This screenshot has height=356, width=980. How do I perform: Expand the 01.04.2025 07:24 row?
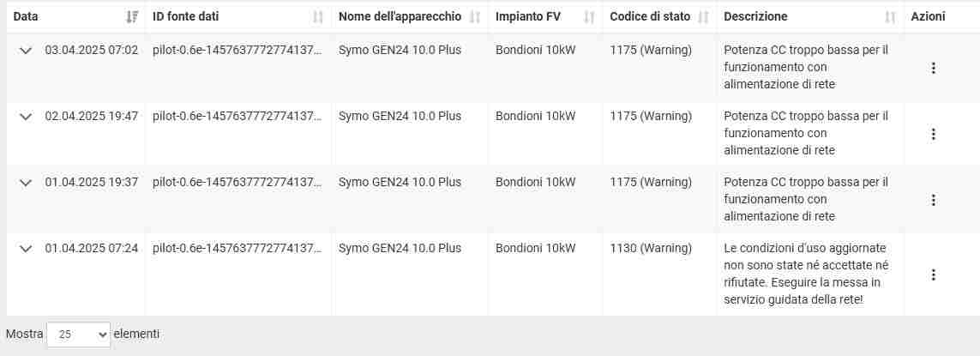26,249
